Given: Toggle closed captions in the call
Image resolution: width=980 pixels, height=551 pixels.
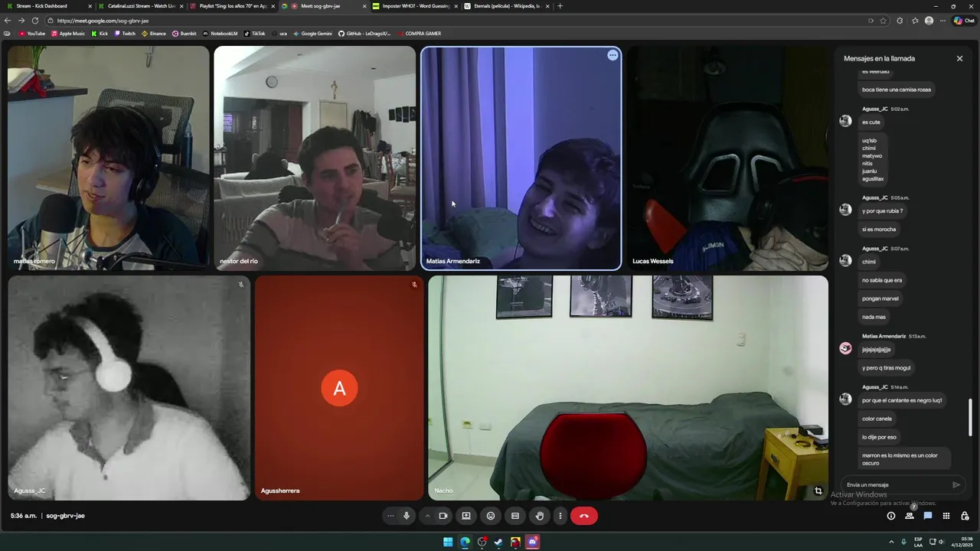Looking at the screenshot, I should coord(515,516).
